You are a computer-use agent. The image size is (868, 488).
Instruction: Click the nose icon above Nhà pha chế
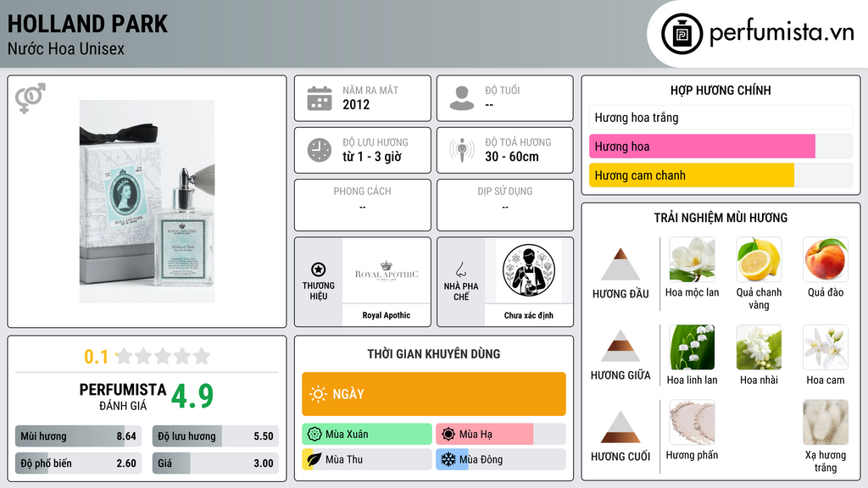coord(460,269)
